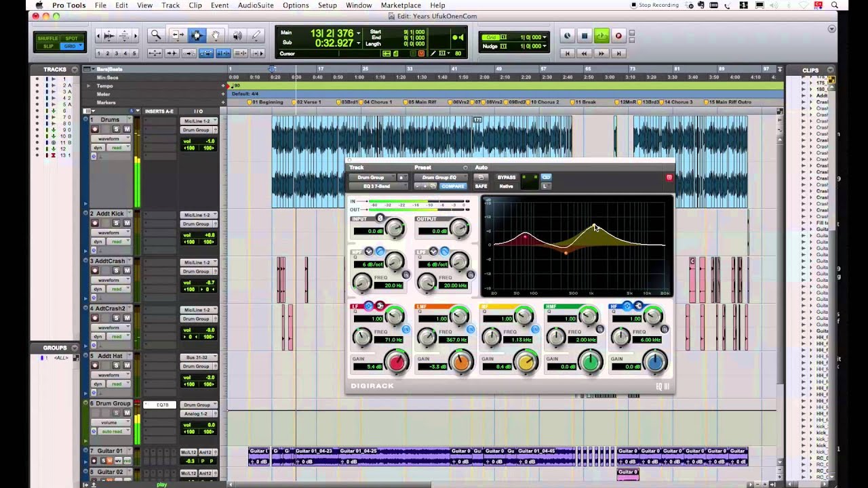This screenshot has width=868, height=488.
Task: Click COMPARE in the plugin header
Action: 453,186
